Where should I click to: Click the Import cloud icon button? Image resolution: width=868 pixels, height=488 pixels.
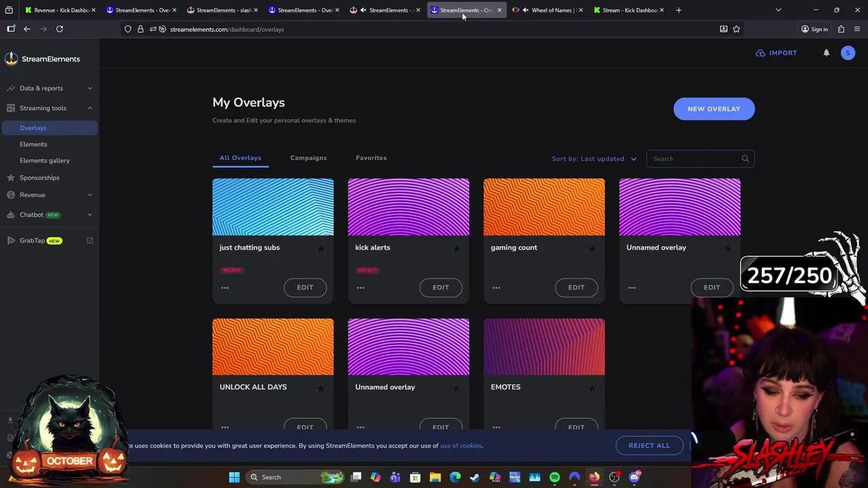(776, 53)
